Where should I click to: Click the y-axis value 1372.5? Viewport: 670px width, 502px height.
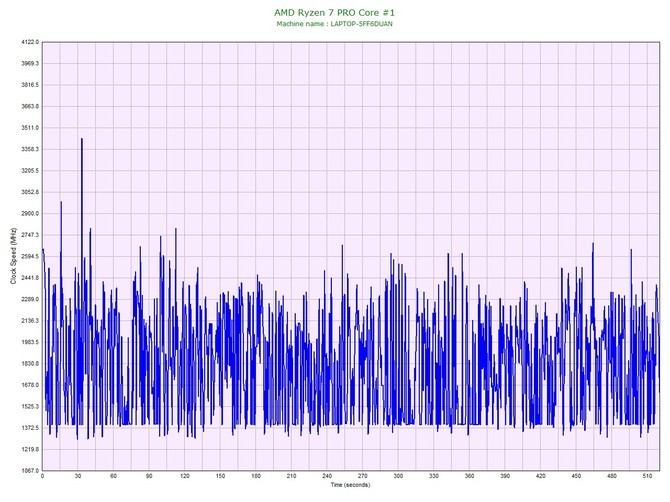30,428
